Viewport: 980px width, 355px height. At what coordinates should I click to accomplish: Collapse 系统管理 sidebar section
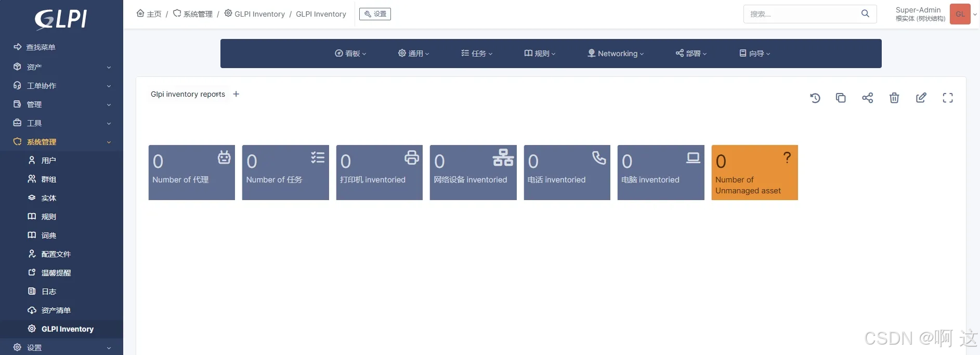point(61,142)
